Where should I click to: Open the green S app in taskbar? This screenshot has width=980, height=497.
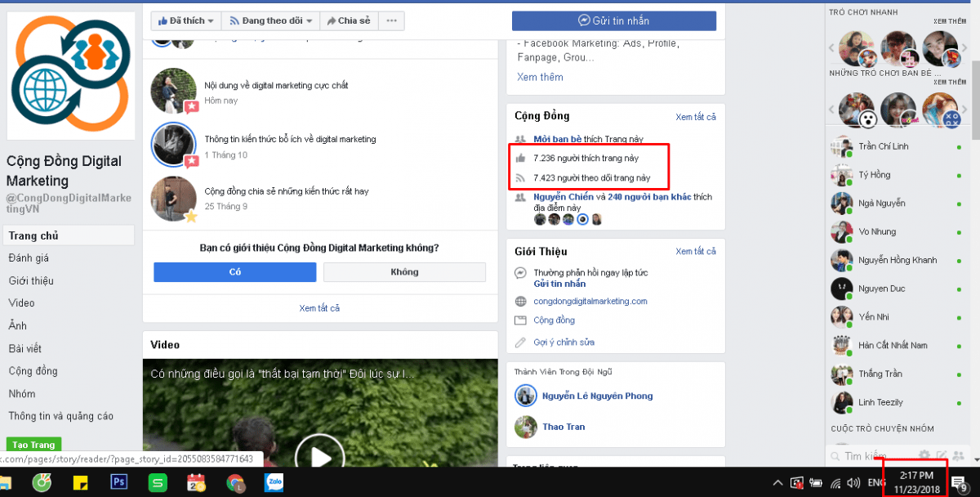click(158, 482)
